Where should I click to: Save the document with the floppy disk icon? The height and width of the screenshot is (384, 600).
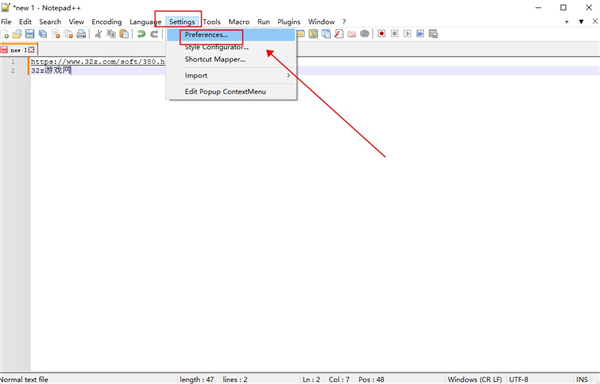[x=30, y=34]
